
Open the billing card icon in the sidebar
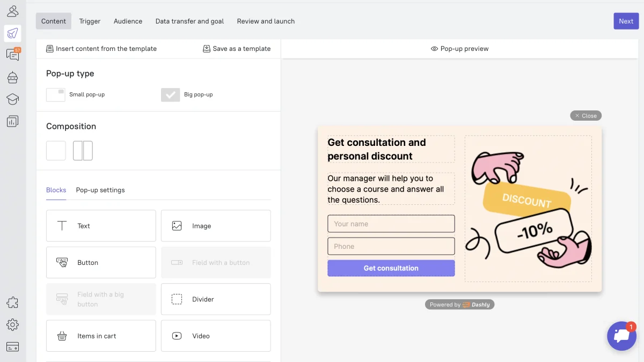coord(12,346)
